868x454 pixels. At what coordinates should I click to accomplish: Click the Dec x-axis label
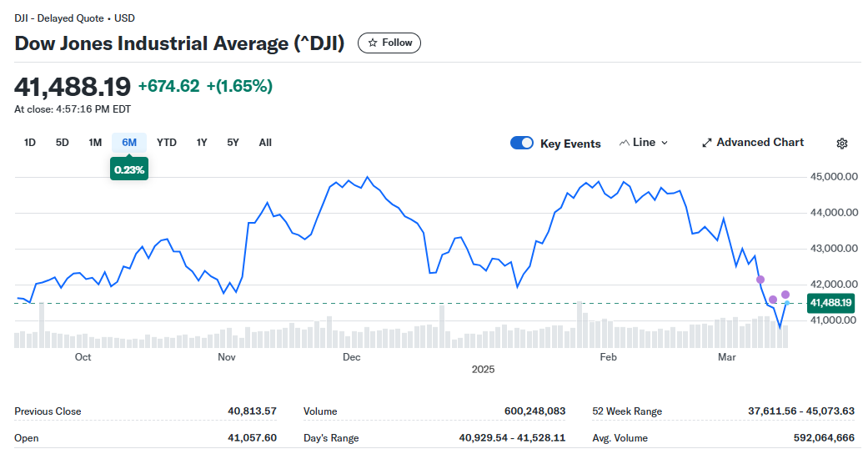pyautogui.click(x=352, y=357)
